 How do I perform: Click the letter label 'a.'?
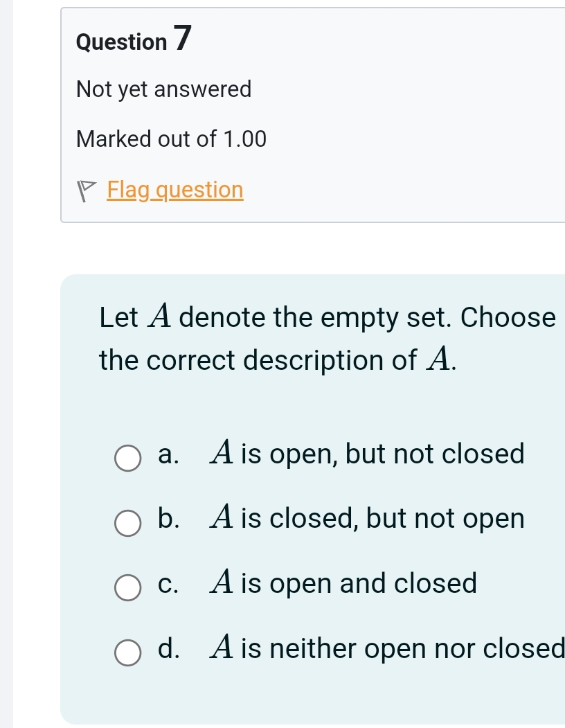tap(168, 454)
